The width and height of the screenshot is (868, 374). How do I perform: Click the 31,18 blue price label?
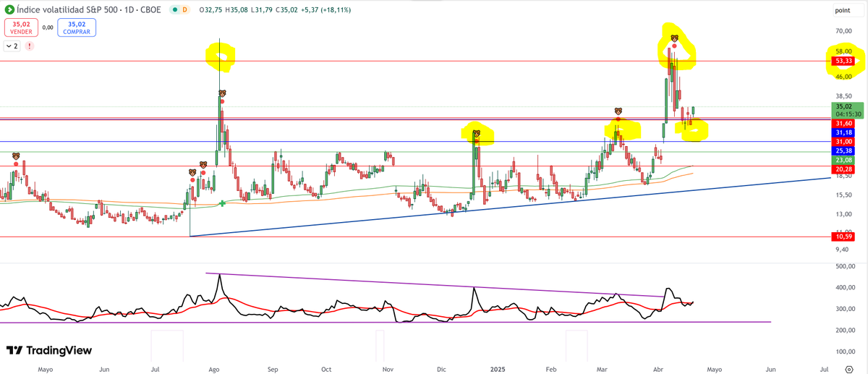(x=843, y=133)
